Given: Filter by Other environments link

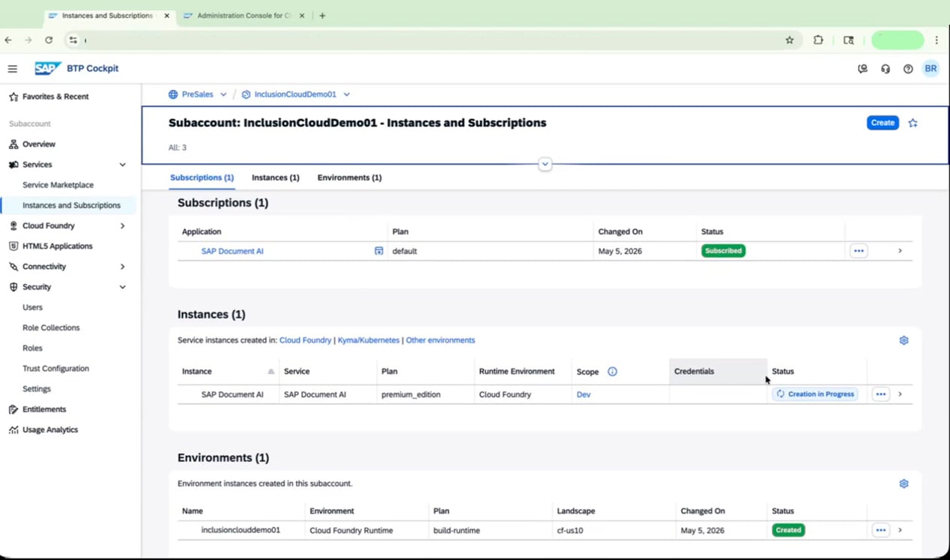Looking at the screenshot, I should click(x=441, y=341).
